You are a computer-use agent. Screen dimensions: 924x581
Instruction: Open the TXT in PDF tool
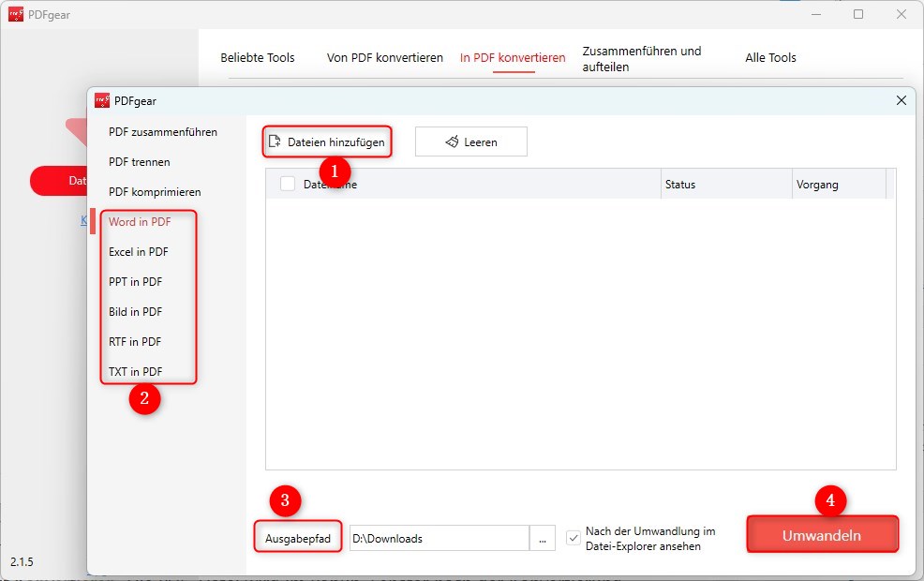133,372
